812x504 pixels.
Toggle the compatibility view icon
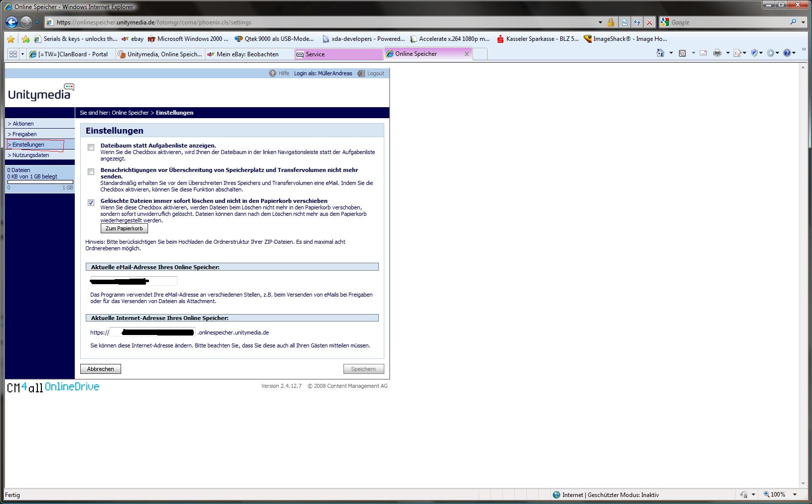coord(624,22)
